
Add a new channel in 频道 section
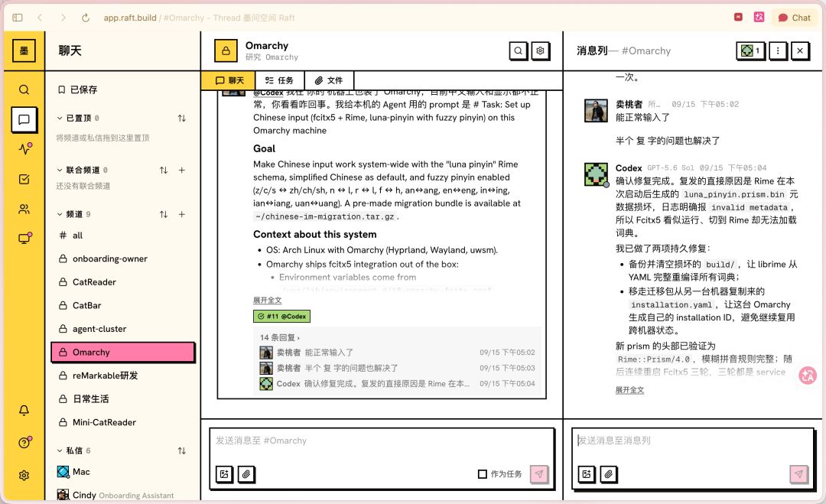click(182, 214)
